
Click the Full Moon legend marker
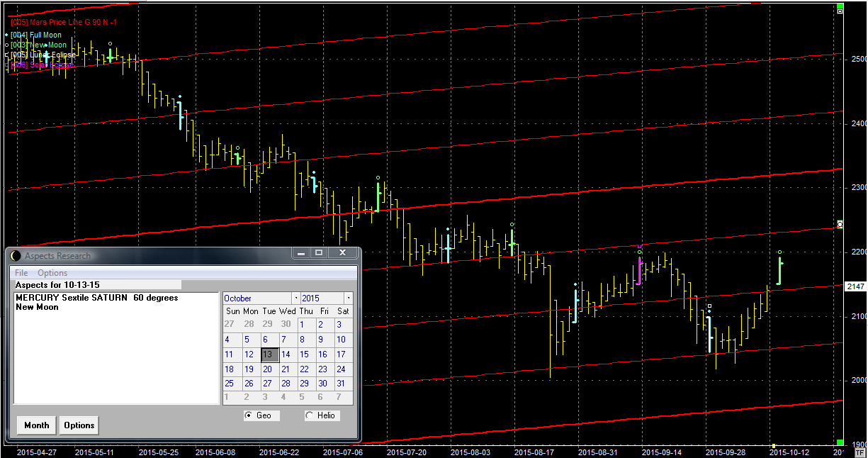point(7,35)
